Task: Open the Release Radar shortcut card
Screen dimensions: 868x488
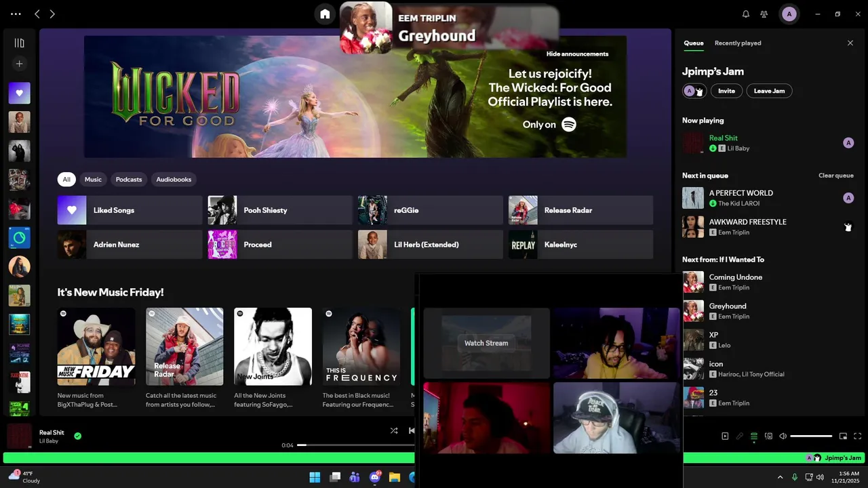Action: [581, 210]
